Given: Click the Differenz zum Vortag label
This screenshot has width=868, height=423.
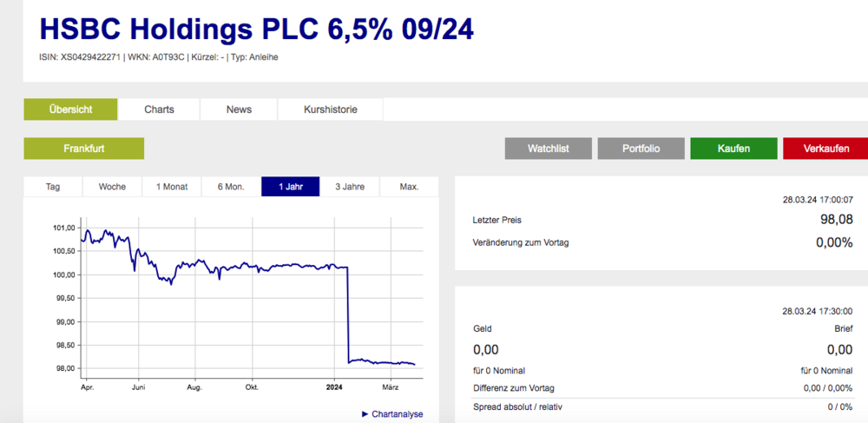Looking at the screenshot, I should (514, 388).
